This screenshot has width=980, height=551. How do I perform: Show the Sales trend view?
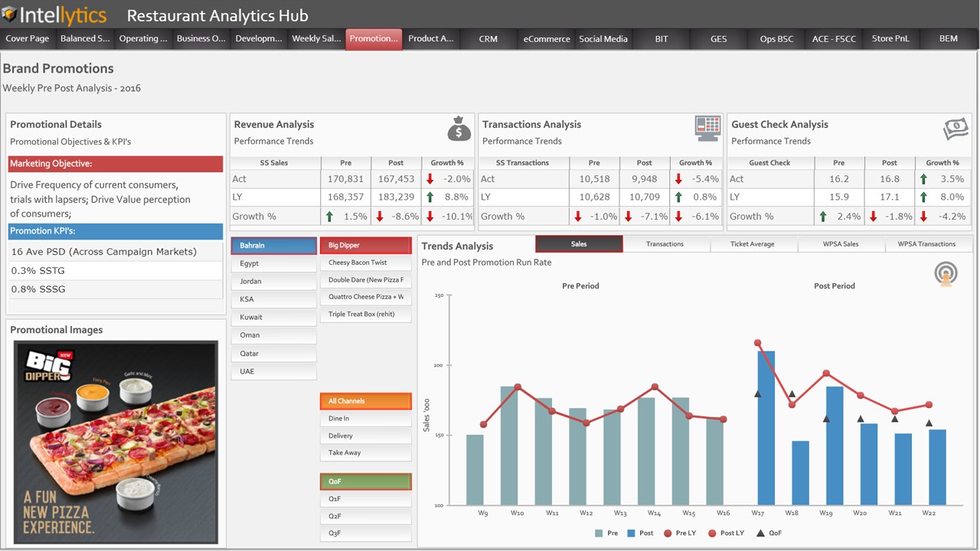[579, 244]
